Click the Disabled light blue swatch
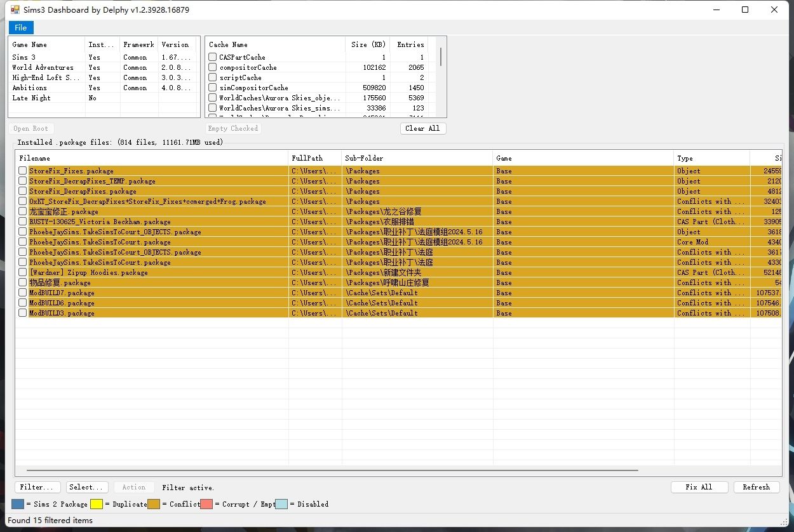 tap(281, 504)
